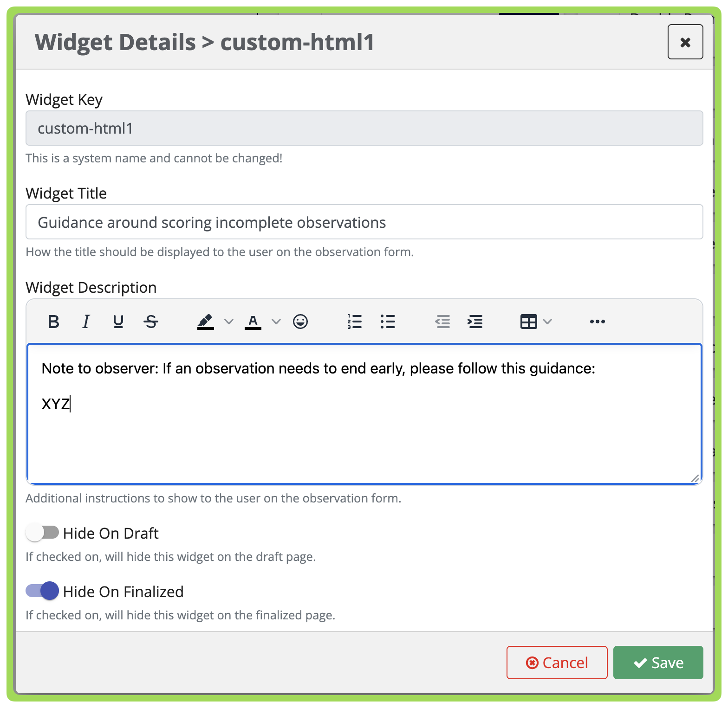This screenshot has width=728, height=708.
Task: Click the green Save button
Action: (658, 663)
